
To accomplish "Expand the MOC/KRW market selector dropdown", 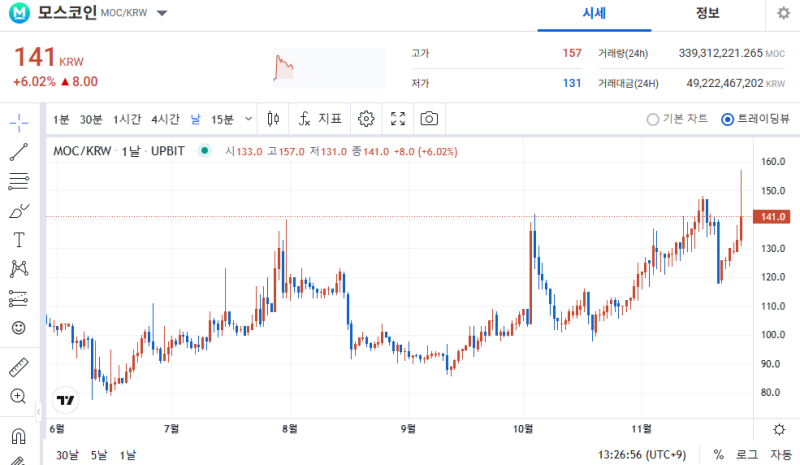I will point(162,13).
